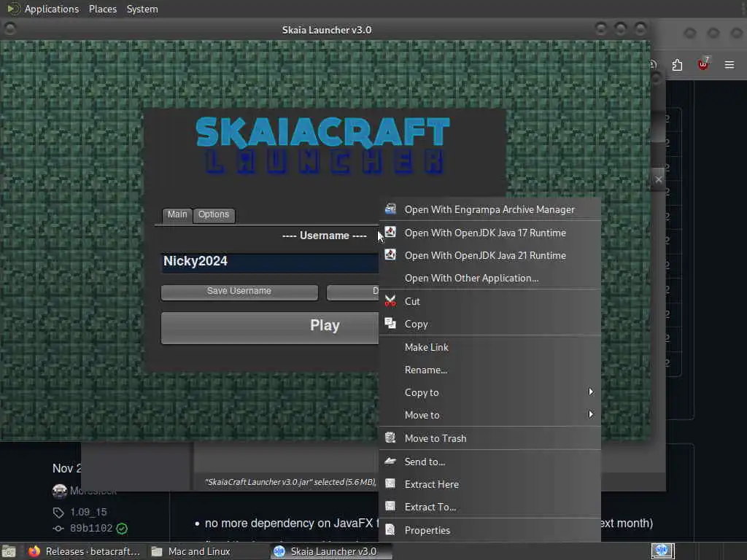747x560 pixels.
Task: Switch to the Options tab
Action: click(214, 215)
